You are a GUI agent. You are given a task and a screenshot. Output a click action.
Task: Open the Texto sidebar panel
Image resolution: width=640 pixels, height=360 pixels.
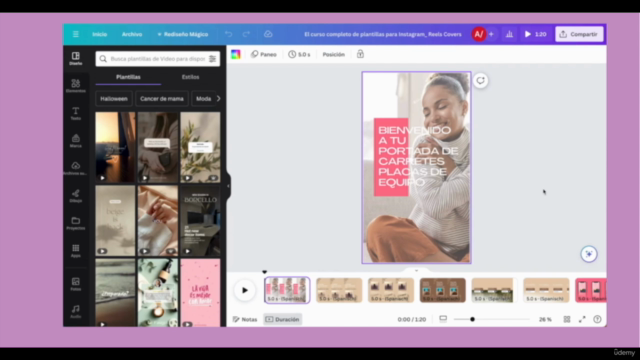point(76,113)
